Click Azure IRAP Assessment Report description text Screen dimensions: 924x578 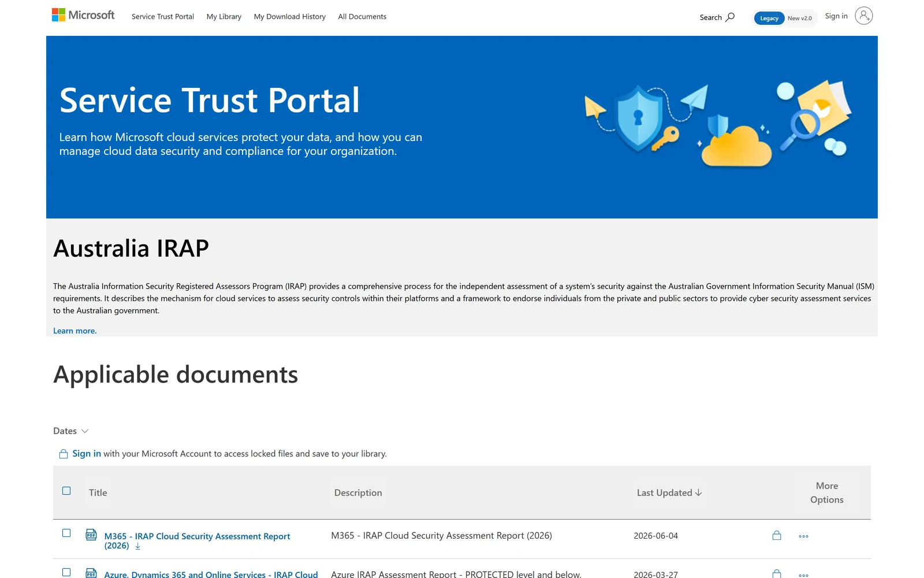pyautogui.click(x=456, y=574)
